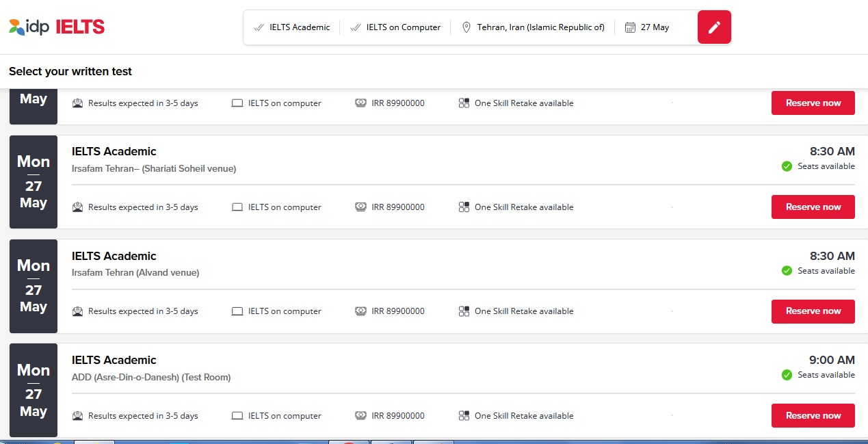Click the IELTS Academic title above Asre-Din-o-Danesh
Image resolution: width=868 pixels, height=444 pixels.
(x=114, y=360)
